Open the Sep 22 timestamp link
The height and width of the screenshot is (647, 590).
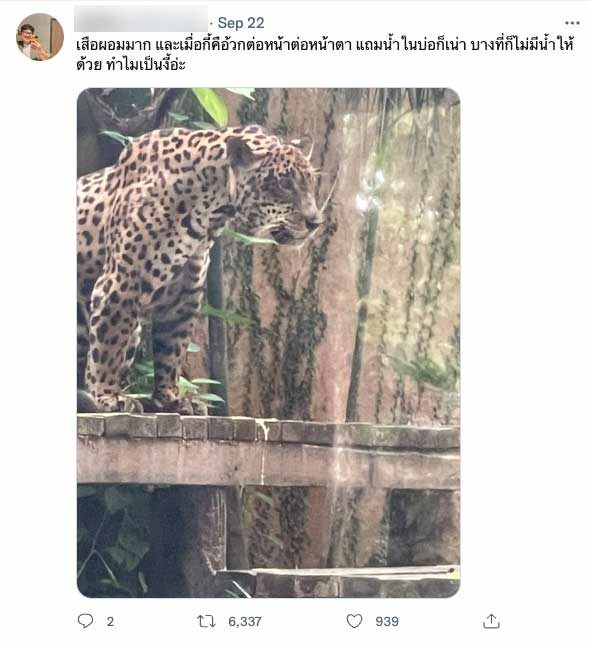coord(241,23)
